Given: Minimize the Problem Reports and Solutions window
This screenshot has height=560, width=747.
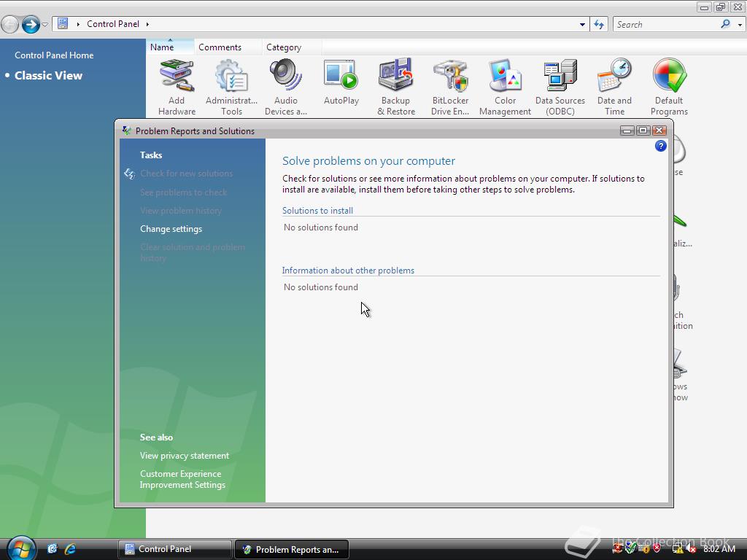Looking at the screenshot, I should point(627,131).
